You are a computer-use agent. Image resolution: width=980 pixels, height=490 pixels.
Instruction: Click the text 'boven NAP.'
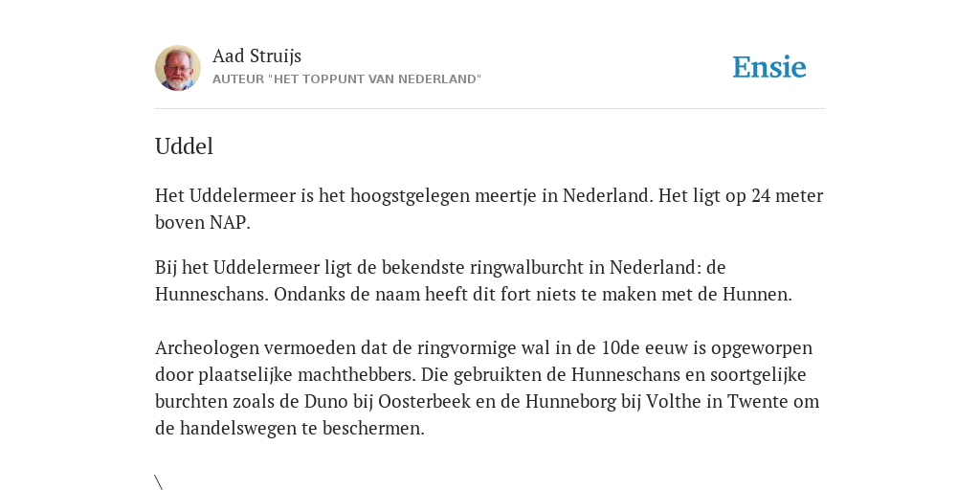(203, 222)
